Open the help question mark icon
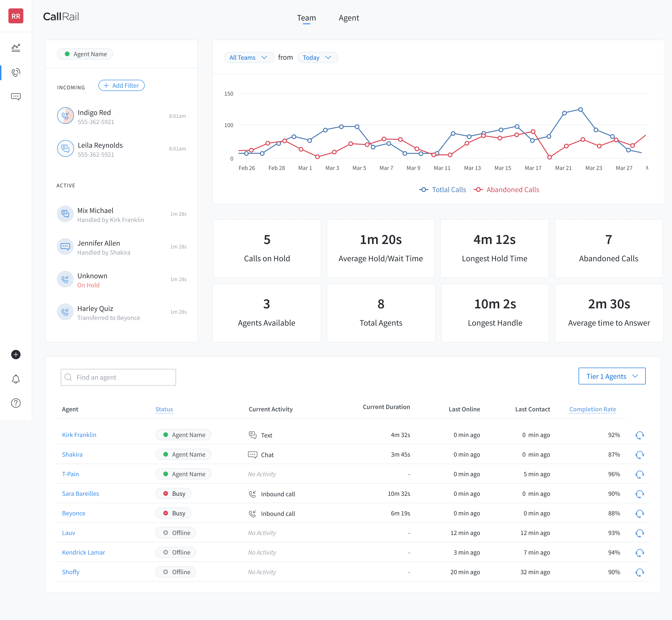672x620 pixels. click(x=16, y=403)
